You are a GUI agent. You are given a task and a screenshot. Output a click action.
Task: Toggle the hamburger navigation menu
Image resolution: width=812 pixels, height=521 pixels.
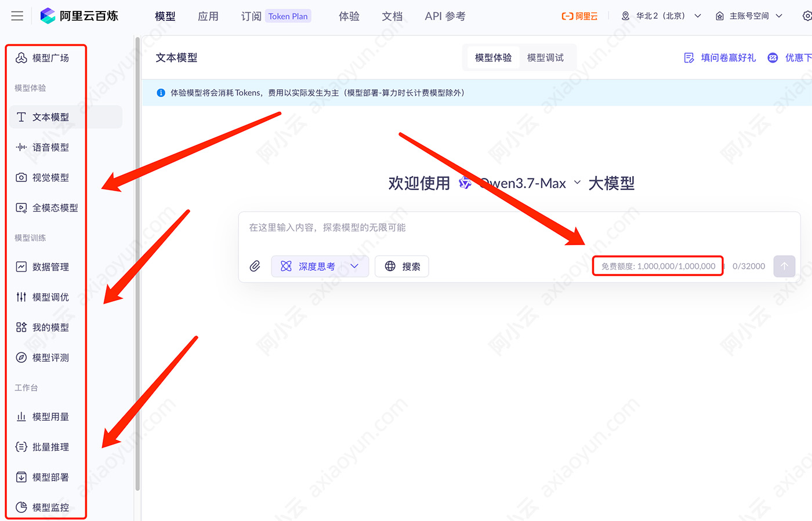click(x=17, y=16)
